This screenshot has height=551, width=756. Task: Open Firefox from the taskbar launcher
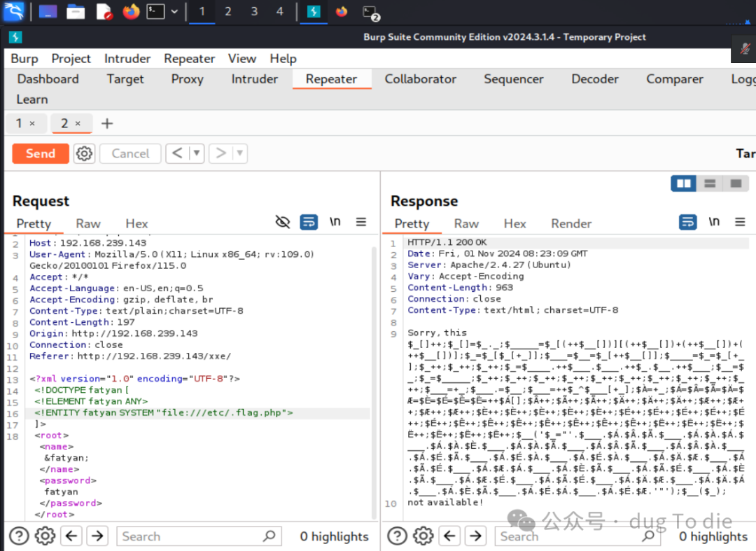tap(131, 11)
